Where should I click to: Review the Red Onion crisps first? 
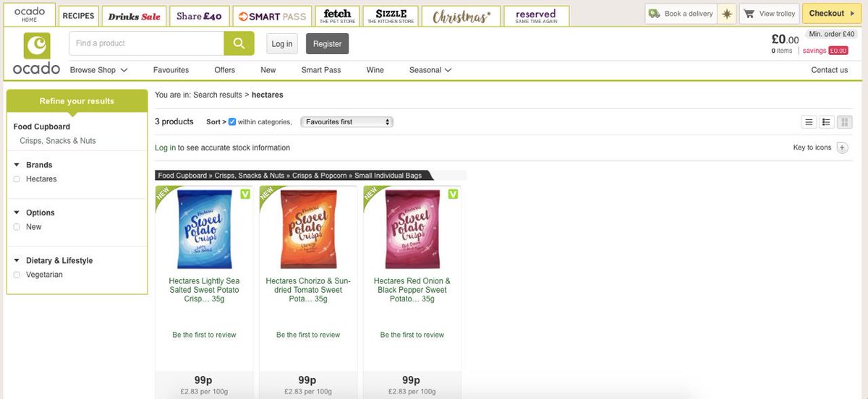412,335
